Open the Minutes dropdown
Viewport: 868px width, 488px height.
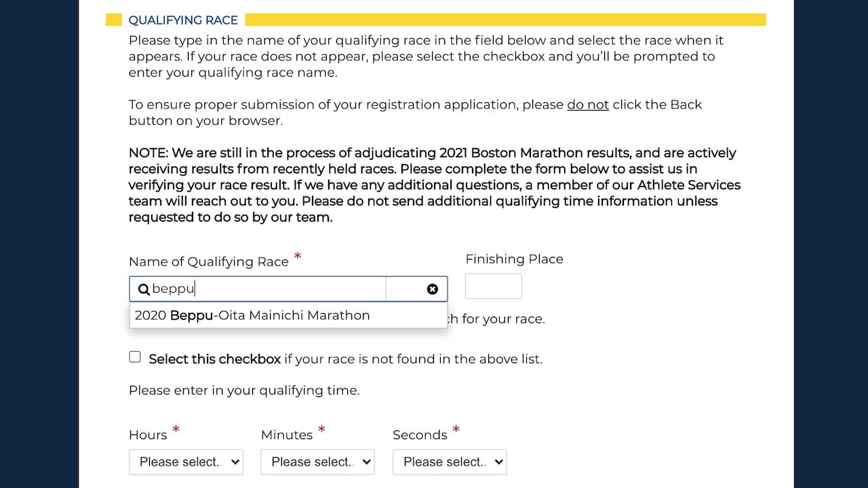(x=317, y=462)
